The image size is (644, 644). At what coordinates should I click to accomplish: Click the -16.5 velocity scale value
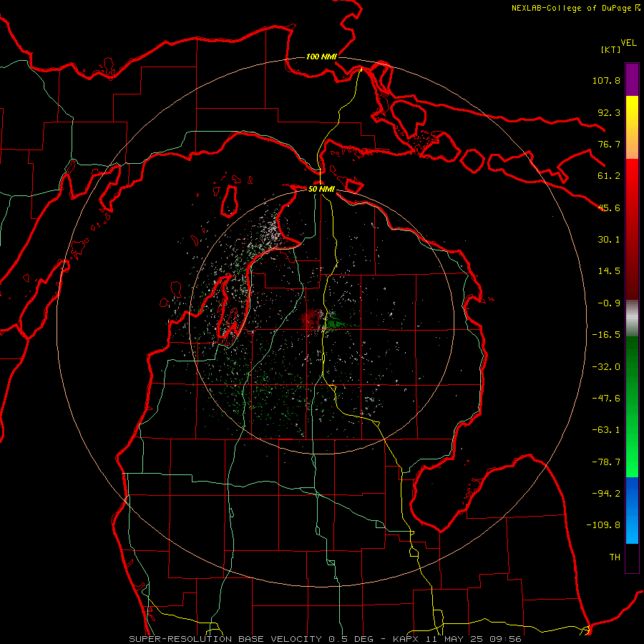[606, 335]
